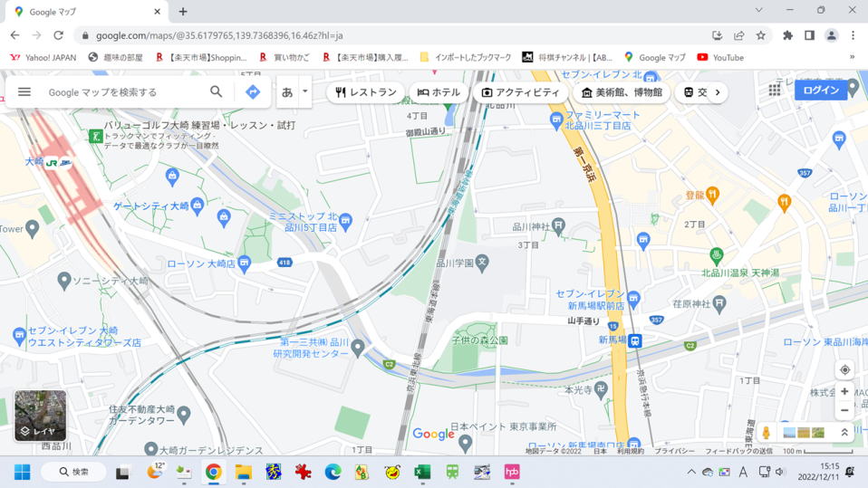Open File Explorer from the taskbar
Image resolution: width=868 pixels, height=488 pixels.
pos(243,472)
